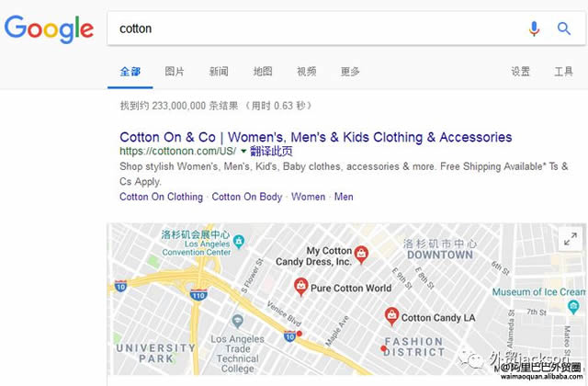Open the 工具 tools option
The height and width of the screenshot is (386, 588).
[x=563, y=72]
